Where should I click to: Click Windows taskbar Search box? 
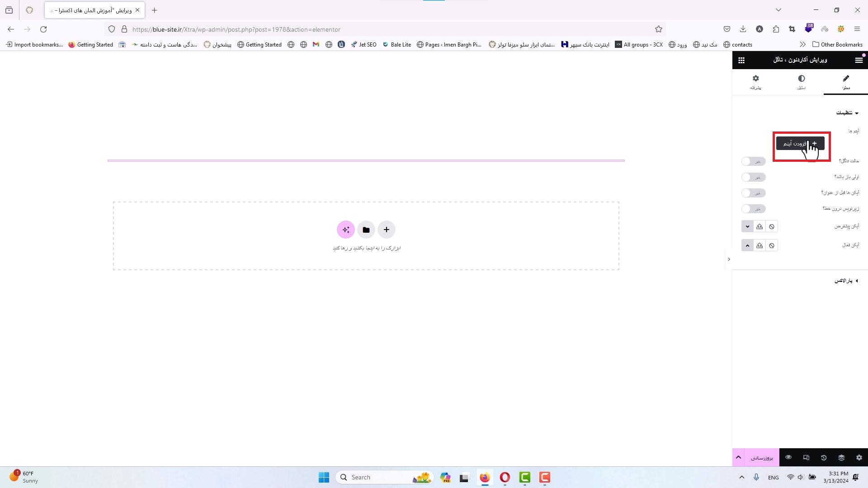384,477
